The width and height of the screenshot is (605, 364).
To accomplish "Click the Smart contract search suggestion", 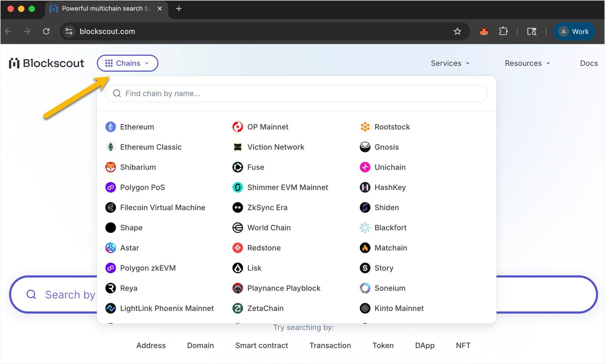I will click(262, 345).
